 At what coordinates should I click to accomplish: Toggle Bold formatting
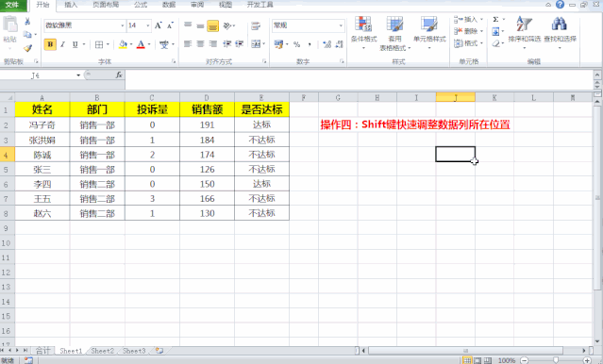click(x=50, y=44)
